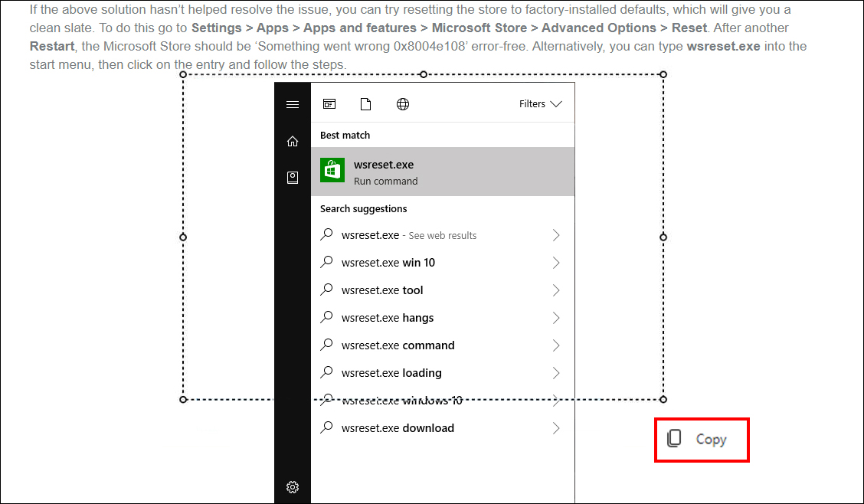
Task: Open the settings gear in sidebar
Action: (293, 487)
